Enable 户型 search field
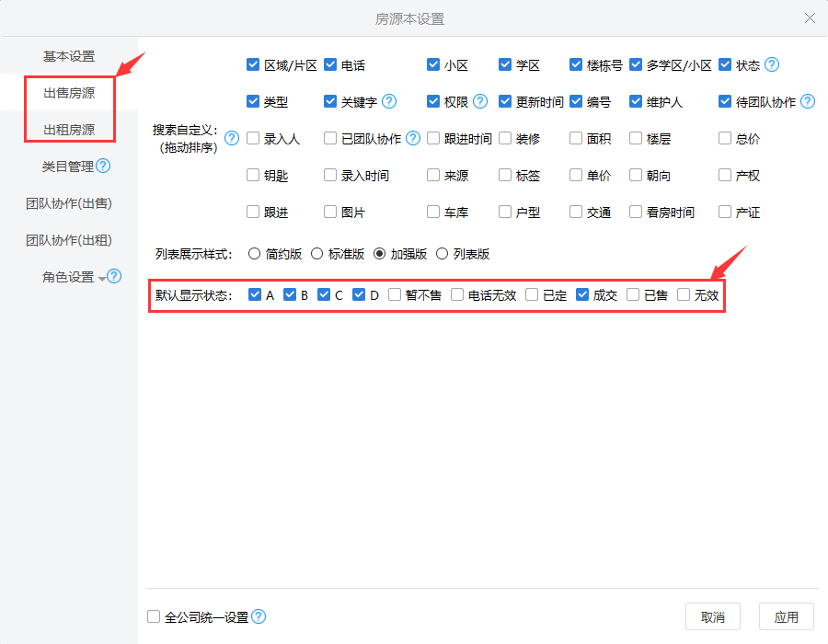Image resolution: width=828 pixels, height=644 pixels. [505, 212]
